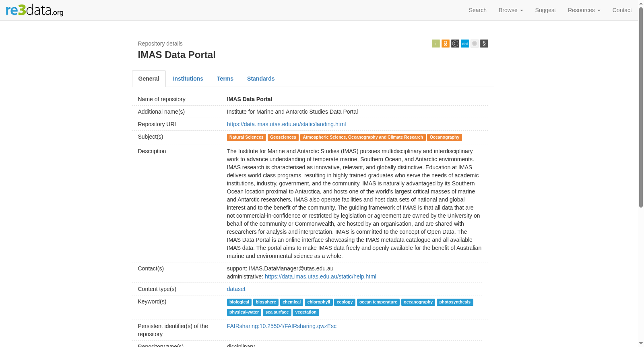Click the blue oceanography keyword tag

pos(418,302)
